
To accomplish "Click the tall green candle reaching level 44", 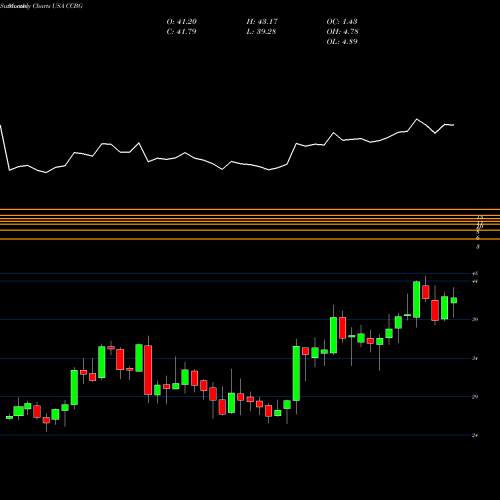I will point(416,299).
